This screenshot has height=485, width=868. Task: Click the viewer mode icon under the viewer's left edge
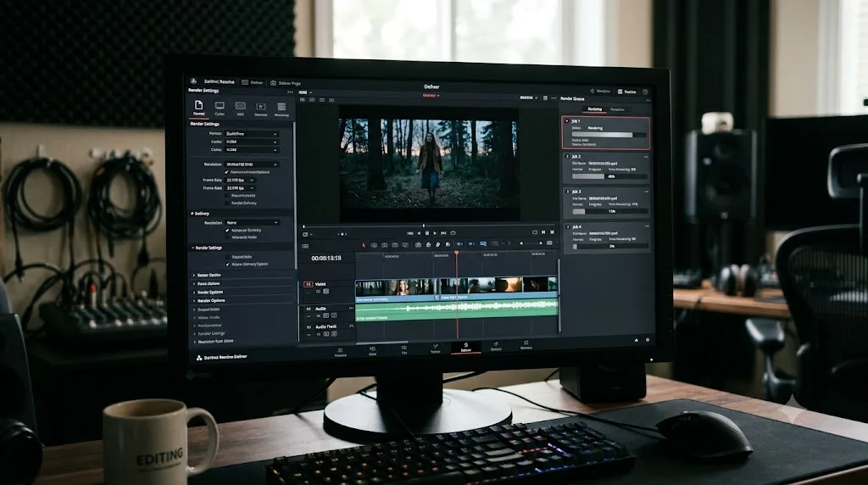pyautogui.click(x=305, y=235)
